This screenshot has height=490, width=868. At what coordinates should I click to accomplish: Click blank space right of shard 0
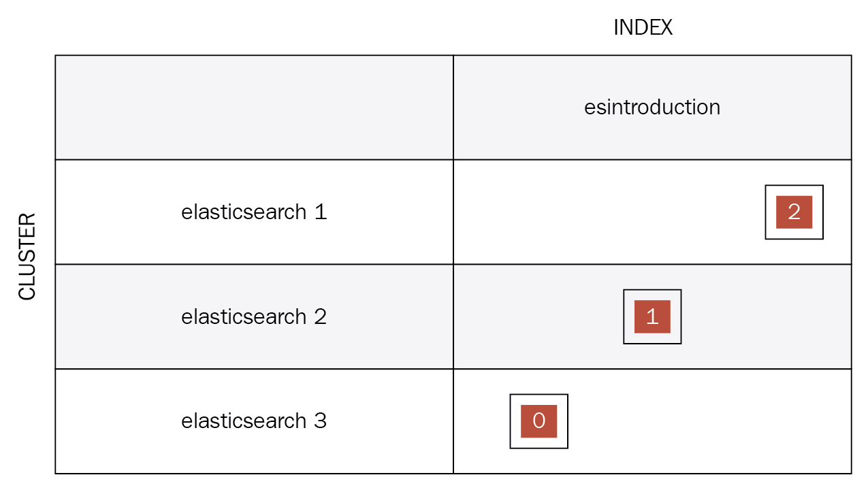pos(709,421)
